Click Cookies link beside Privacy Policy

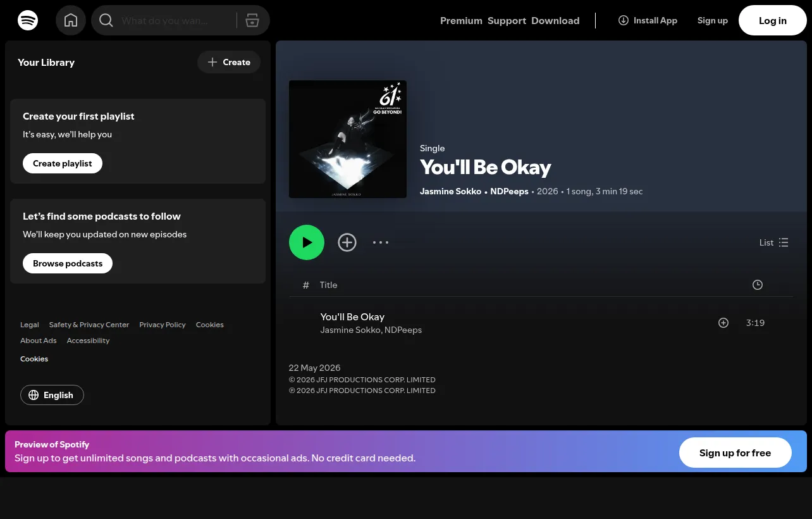coord(210,325)
